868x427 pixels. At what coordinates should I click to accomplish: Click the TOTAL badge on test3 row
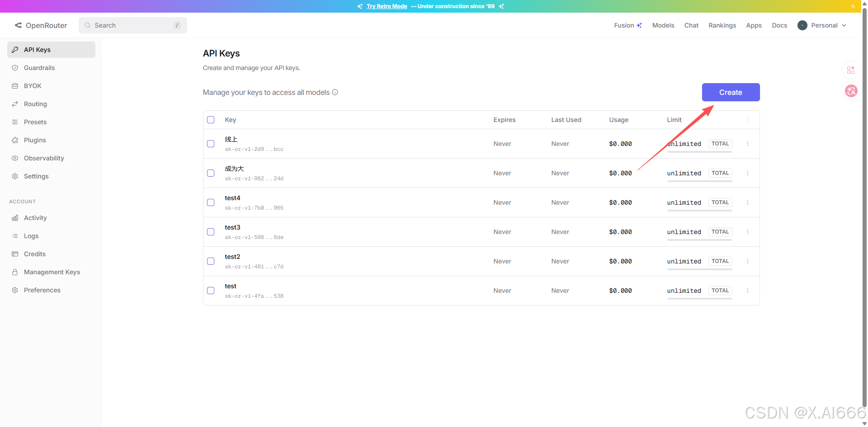point(720,232)
